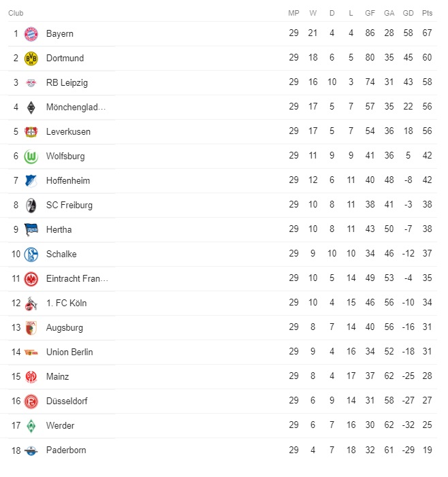Select the 1. FC Köln row name
Viewport: 448px width, 477px height.
tap(66, 303)
